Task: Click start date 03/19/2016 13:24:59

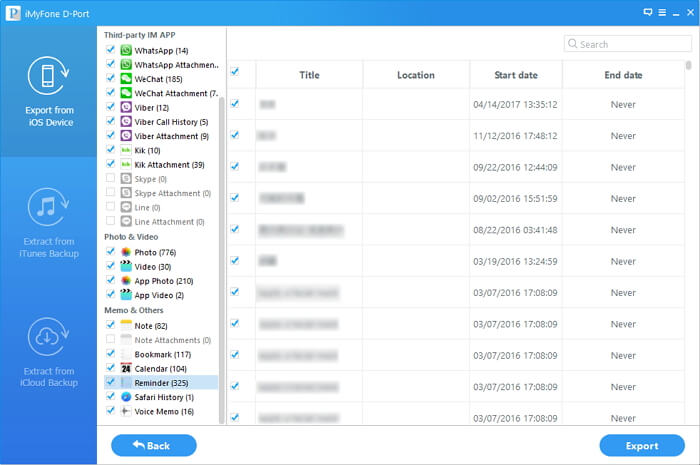Action: click(x=515, y=262)
